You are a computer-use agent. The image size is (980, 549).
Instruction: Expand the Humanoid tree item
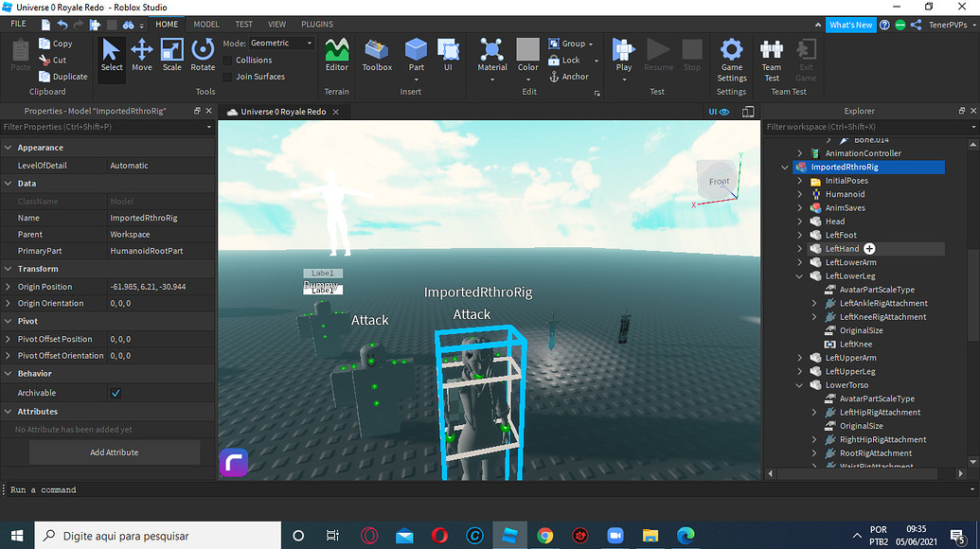coord(799,194)
